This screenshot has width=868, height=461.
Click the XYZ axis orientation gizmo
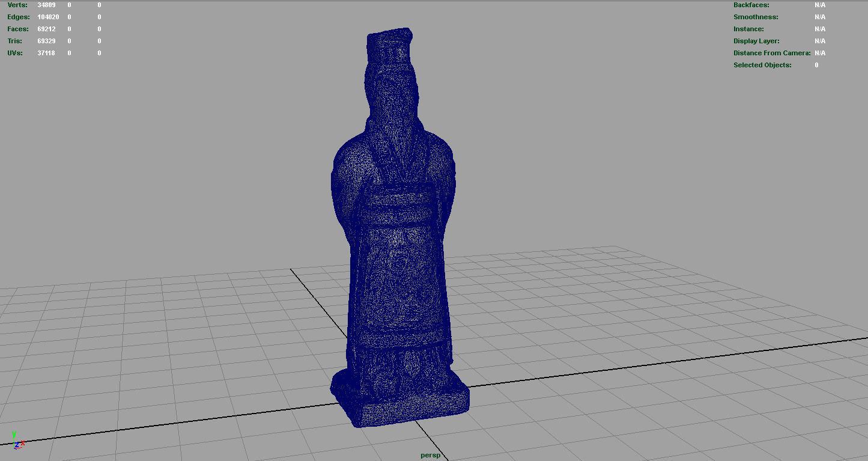17,441
